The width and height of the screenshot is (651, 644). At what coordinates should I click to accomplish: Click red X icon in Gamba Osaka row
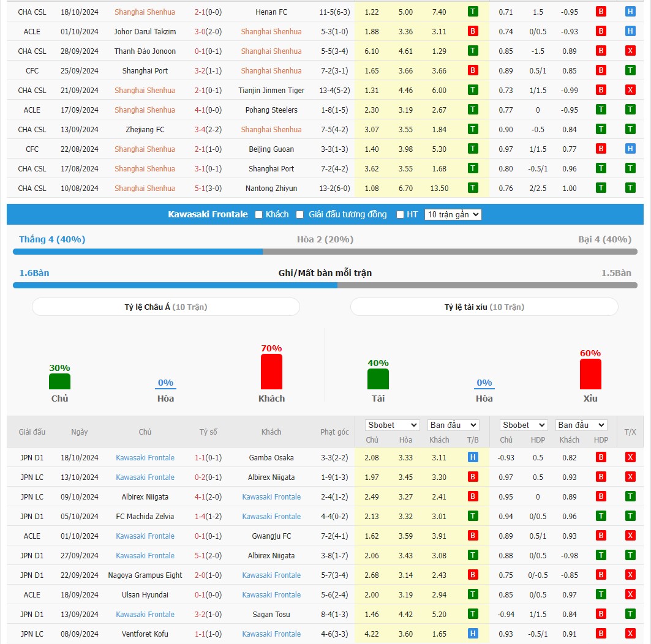click(630, 457)
